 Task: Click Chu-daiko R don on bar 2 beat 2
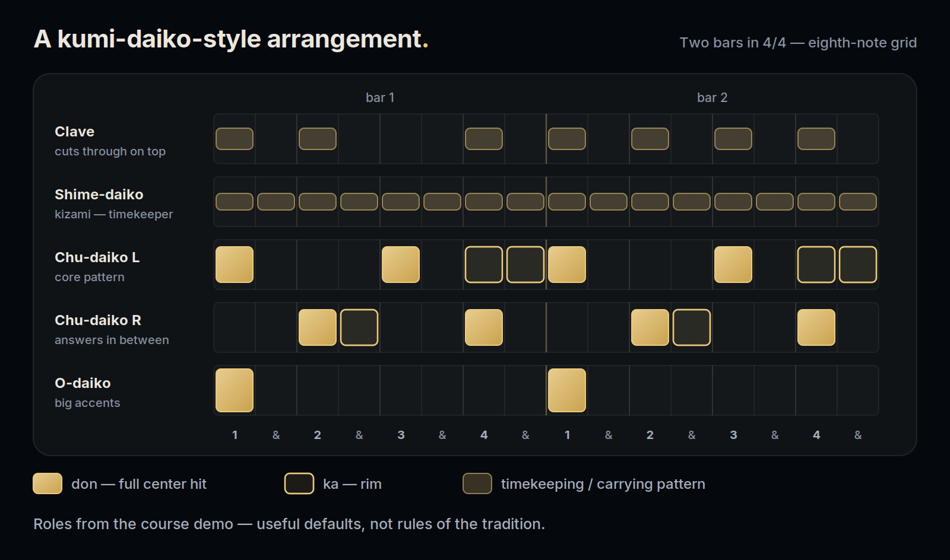[650, 327]
